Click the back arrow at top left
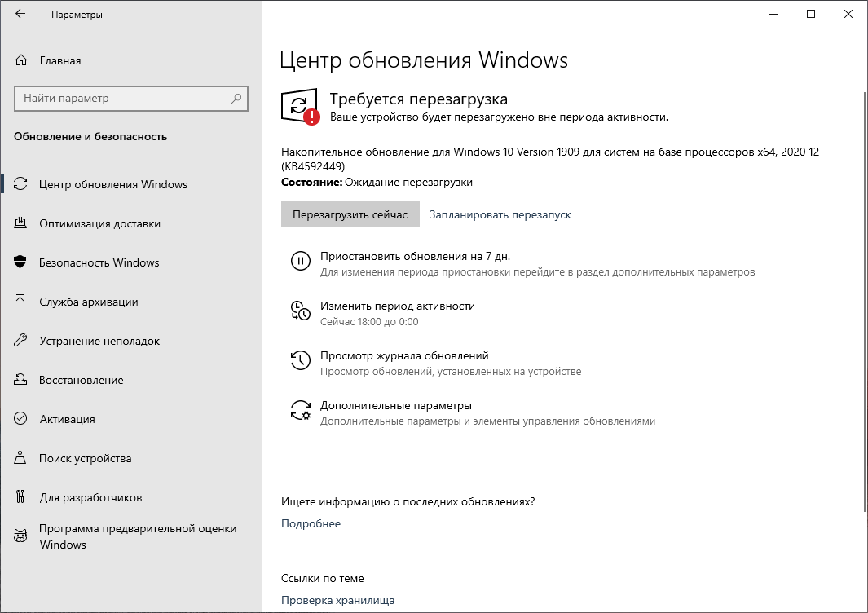The height and width of the screenshot is (613, 868). tap(20, 14)
